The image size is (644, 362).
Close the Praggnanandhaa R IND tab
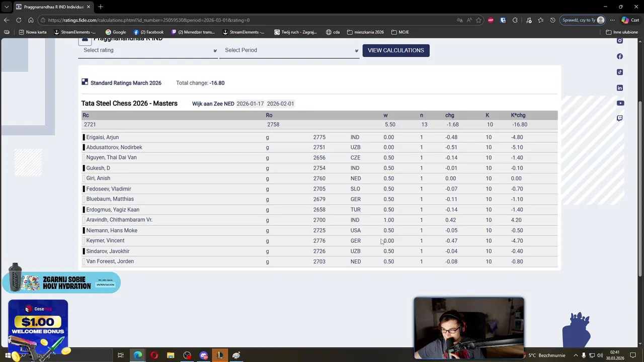pyautogui.click(x=88, y=7)
